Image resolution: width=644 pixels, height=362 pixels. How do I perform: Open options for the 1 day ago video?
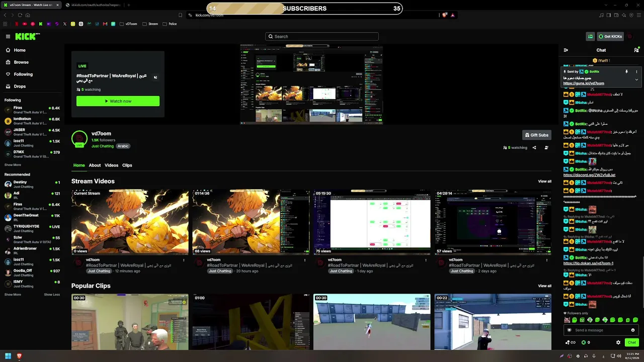pos(426,260)
